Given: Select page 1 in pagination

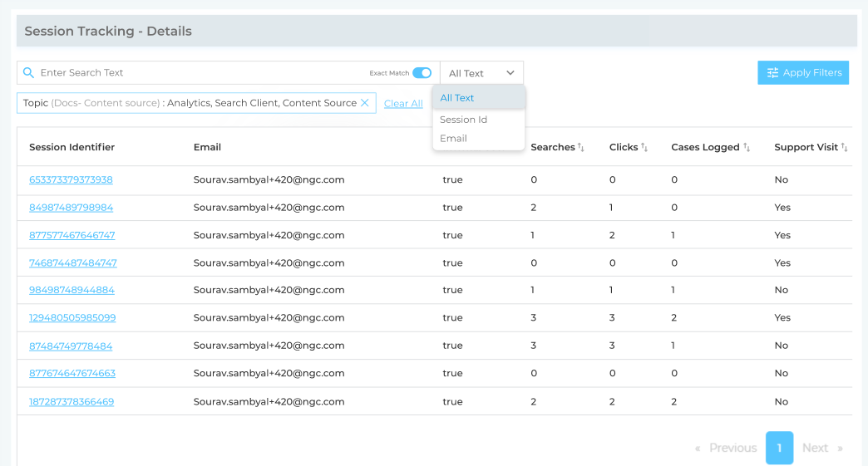Looking at the screenshot, I should (x=779, y=449).
